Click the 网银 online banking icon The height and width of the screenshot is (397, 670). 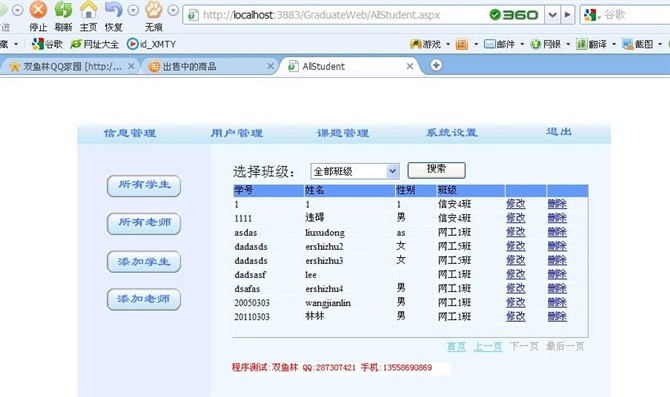[x=546, y=44]
